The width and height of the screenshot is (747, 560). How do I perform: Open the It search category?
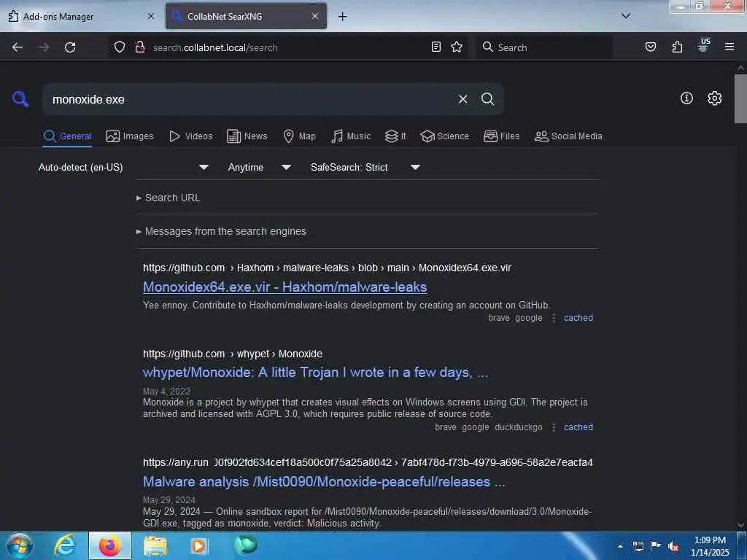[395, 136]
